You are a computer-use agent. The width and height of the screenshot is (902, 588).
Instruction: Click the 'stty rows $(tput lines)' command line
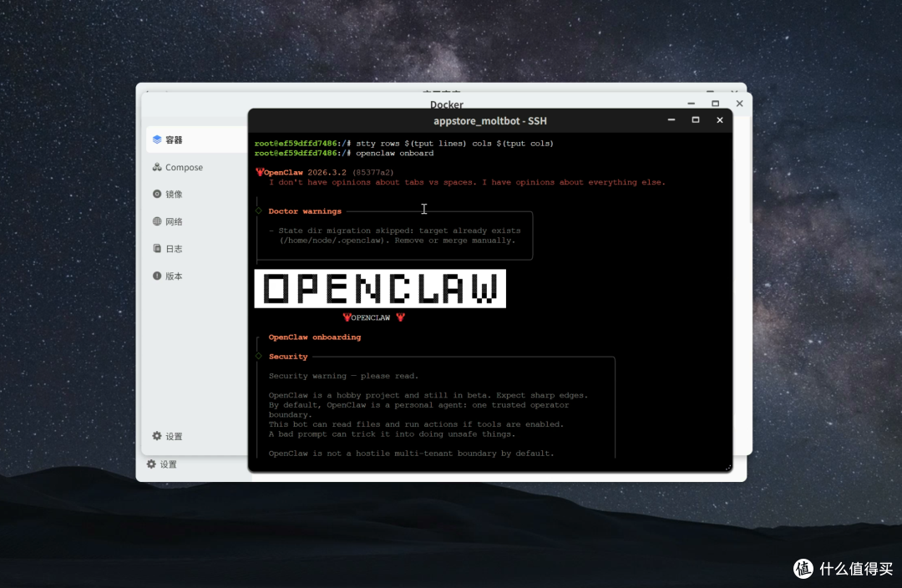point(404,144)
